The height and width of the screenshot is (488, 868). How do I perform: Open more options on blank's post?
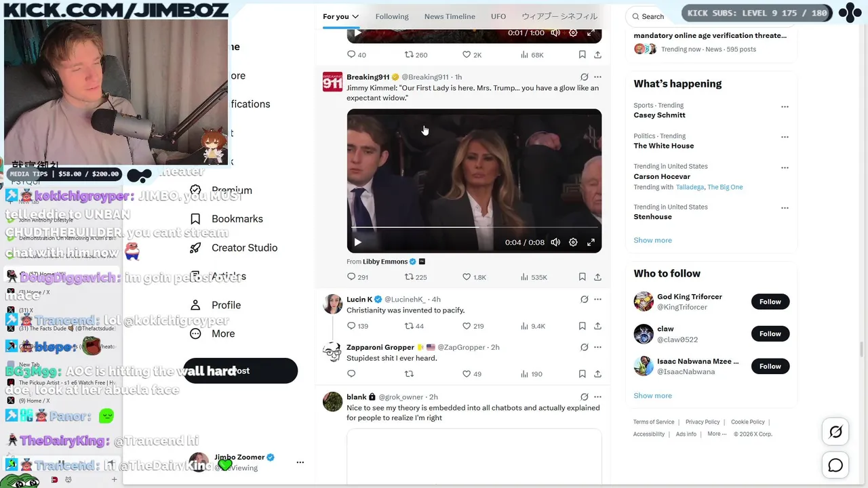pos(597,396)
